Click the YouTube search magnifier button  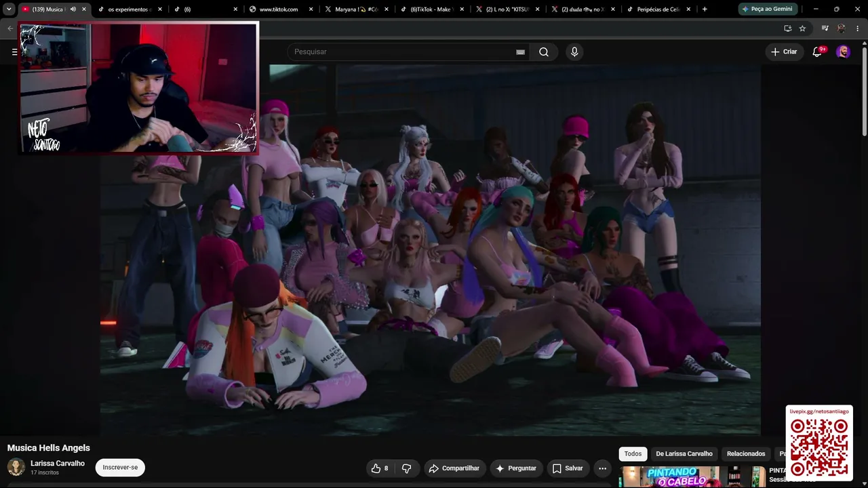click(544, 52)
